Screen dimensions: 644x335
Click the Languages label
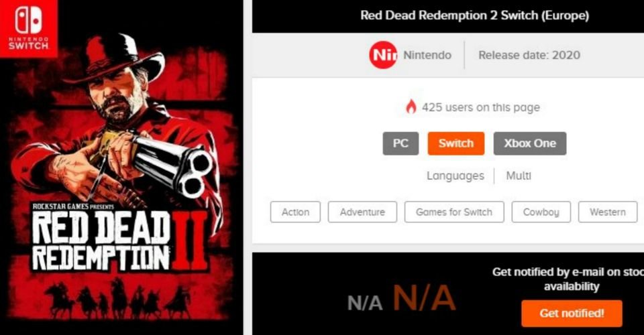[x=455, y=176]
